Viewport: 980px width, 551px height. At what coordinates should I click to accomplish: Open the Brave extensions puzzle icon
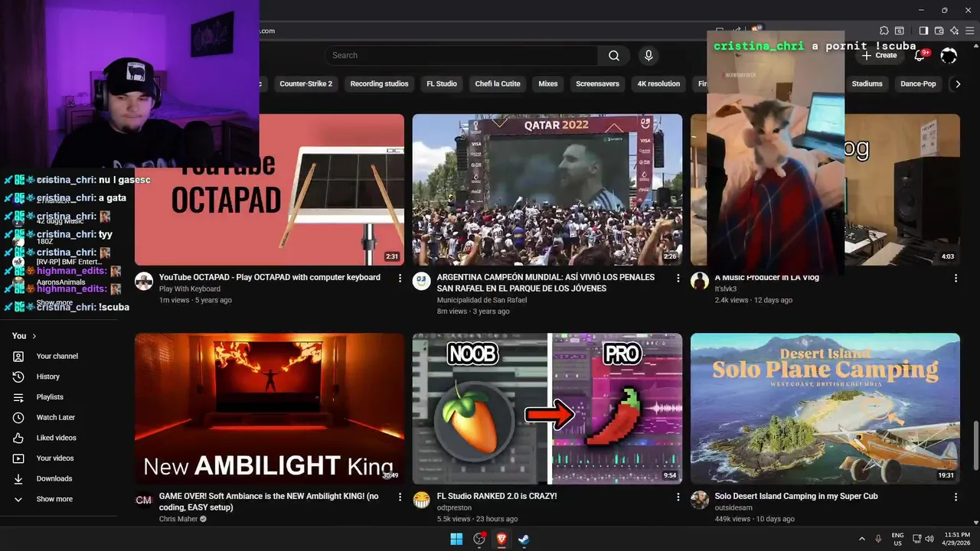(884, 31)
